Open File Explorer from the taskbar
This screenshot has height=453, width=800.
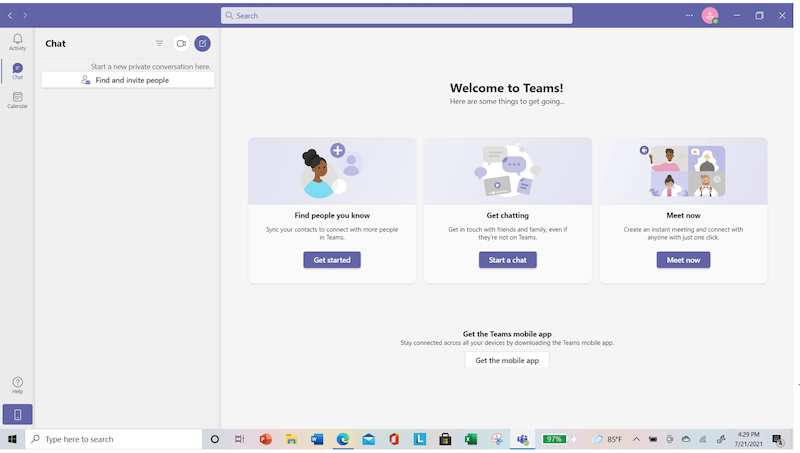pyautogui.click(x=291, y=439)
